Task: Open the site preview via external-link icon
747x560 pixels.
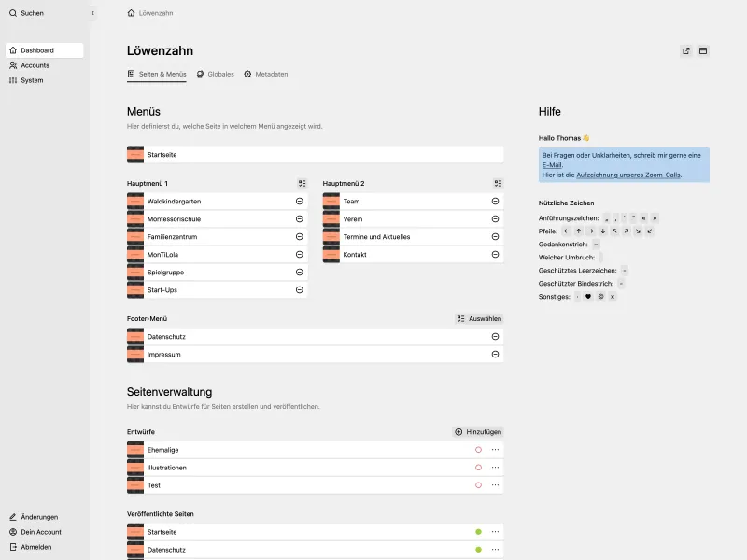Action: point(685,50)
